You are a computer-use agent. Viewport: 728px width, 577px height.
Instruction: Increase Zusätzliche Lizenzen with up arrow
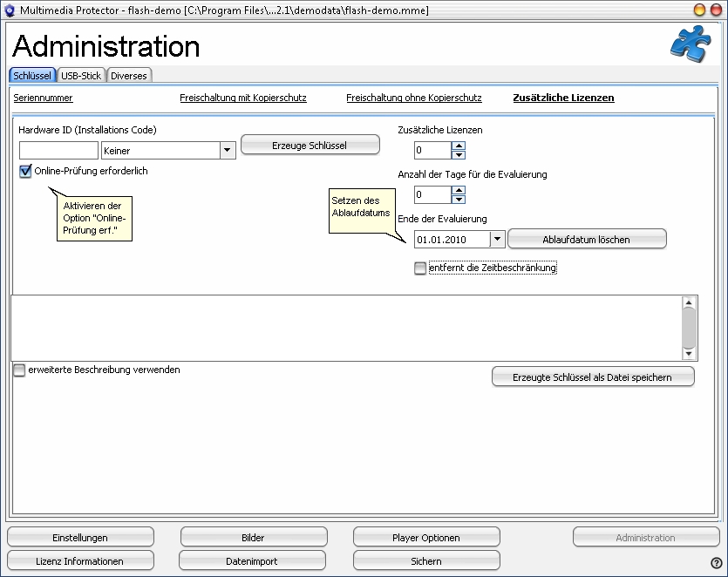[x=459, y=146]
